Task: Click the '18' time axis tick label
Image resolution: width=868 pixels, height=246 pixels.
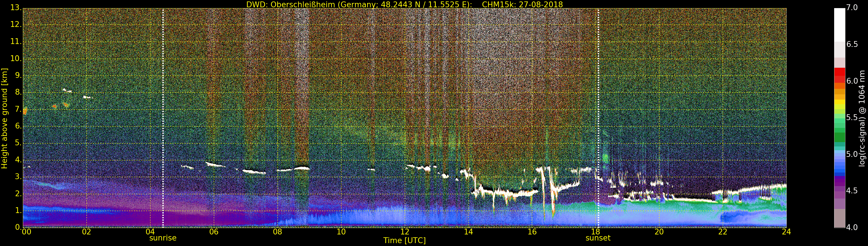Action: click(x=595, y=232)
